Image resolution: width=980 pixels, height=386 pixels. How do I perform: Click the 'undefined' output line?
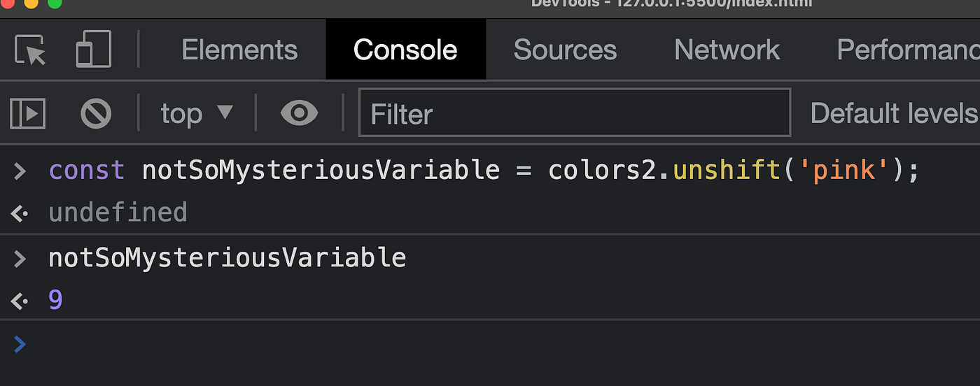[x=118, y=213]
